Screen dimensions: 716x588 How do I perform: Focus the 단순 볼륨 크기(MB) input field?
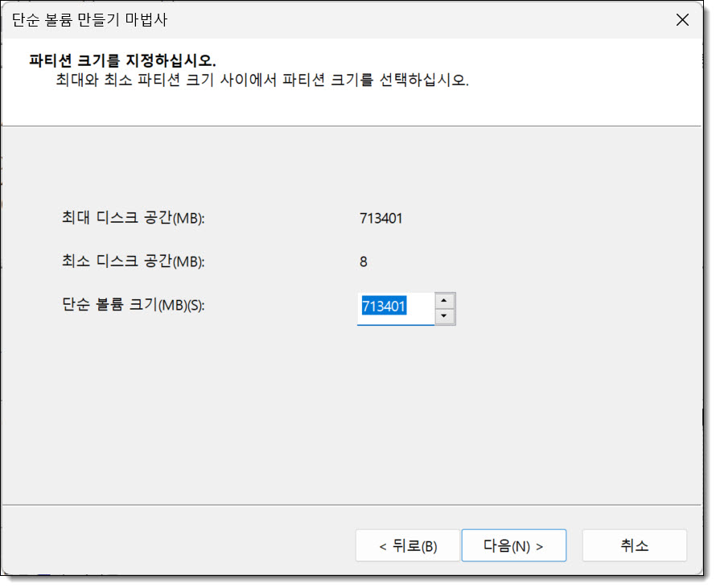(396, 309)
